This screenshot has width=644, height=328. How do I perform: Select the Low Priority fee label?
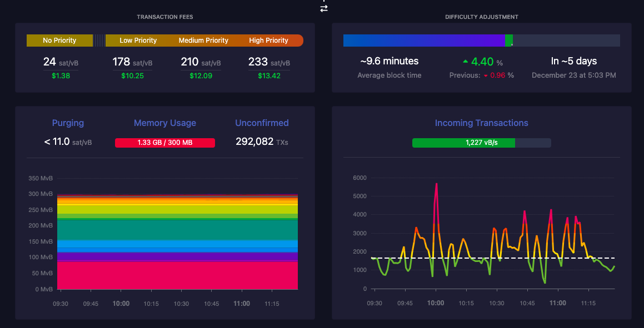click(138, 40)
